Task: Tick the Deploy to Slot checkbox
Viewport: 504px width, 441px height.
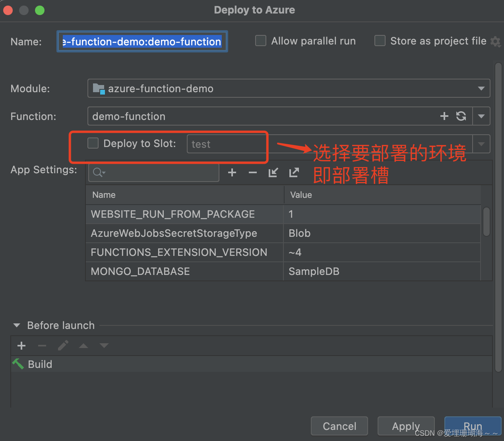Action: [93, 143]
